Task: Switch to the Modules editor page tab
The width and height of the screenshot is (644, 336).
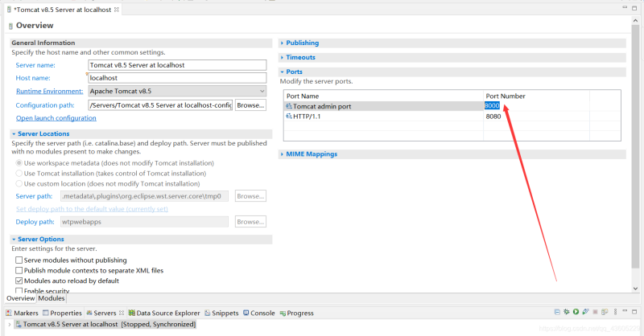Action: coord(52,298)
